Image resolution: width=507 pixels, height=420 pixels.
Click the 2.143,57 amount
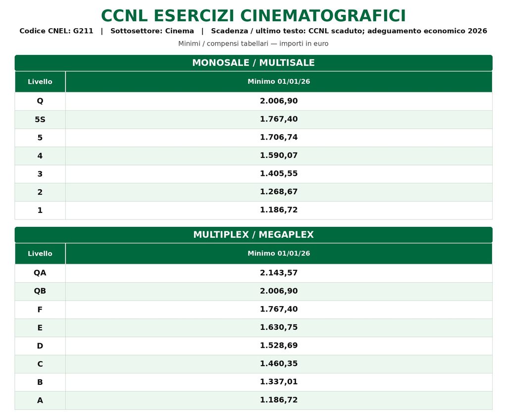(279, 273)
